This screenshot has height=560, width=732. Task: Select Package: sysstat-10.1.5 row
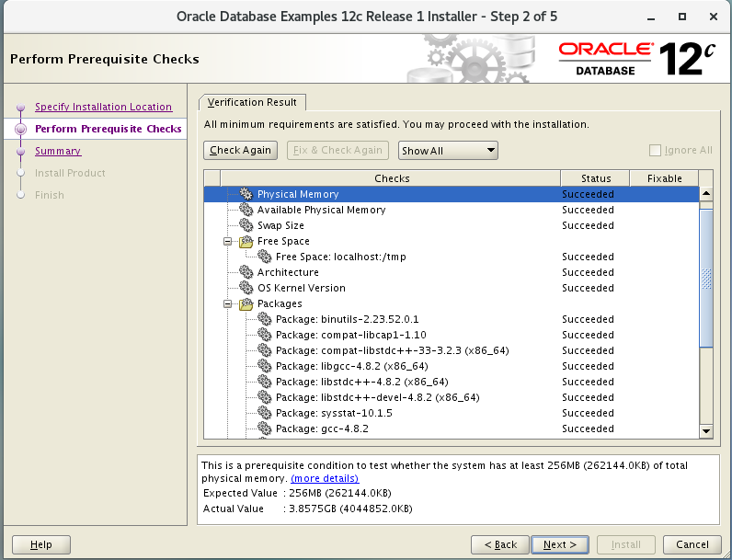pyautogui.click(x=452, y=413)
